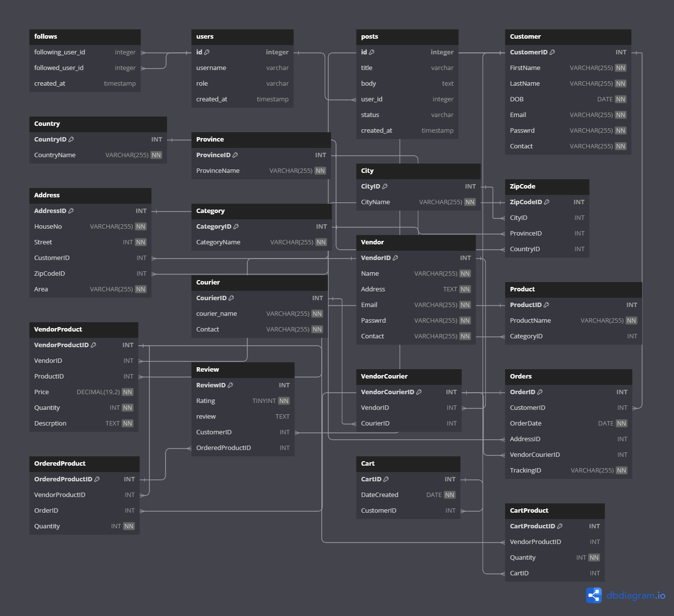Click the DOB field in Customer table
This screenshot has height=616, width=674.
[x=568, y=99]
